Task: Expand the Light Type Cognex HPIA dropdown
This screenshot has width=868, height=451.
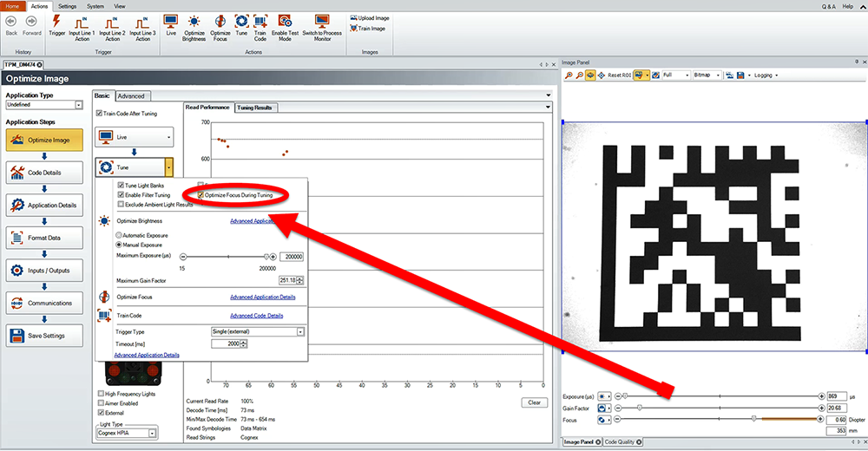Action: pos(152,433)
